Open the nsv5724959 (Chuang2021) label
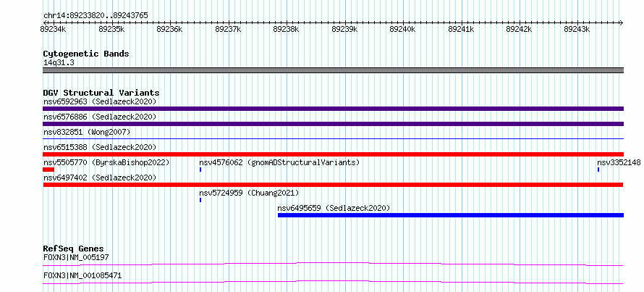Image resolution: width=644 pixels, height=292 pixels. pos(249,193)
